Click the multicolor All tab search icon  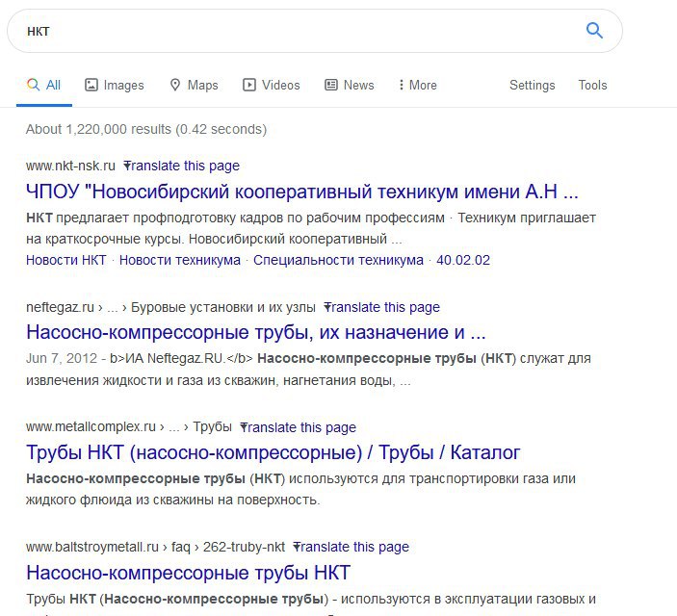pos(33,84)
